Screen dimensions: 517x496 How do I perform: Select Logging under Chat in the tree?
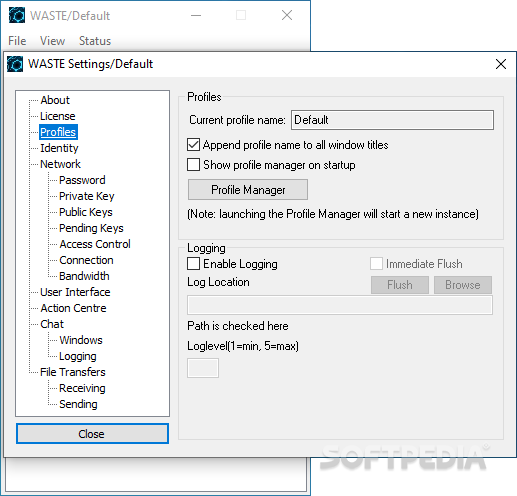tap(78, 356)
